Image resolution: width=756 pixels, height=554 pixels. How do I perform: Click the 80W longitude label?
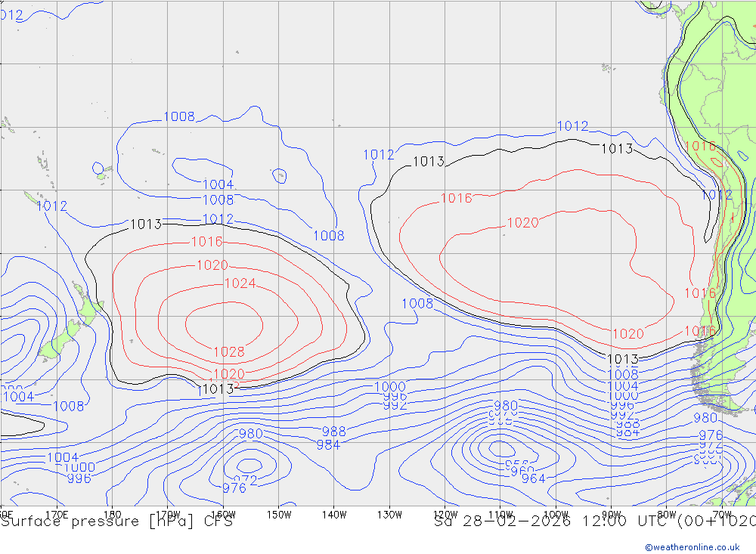(x=667, y=515)
